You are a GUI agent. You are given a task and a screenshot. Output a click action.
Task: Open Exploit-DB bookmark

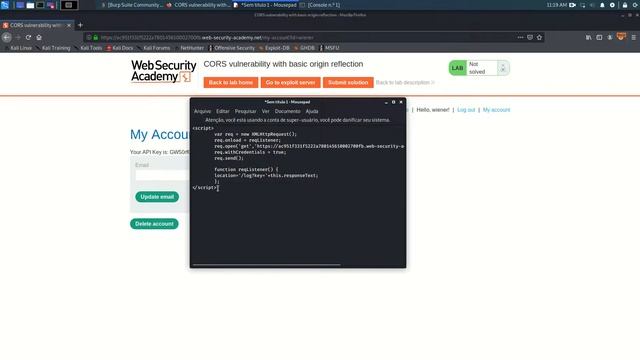(x=274, y=48)
